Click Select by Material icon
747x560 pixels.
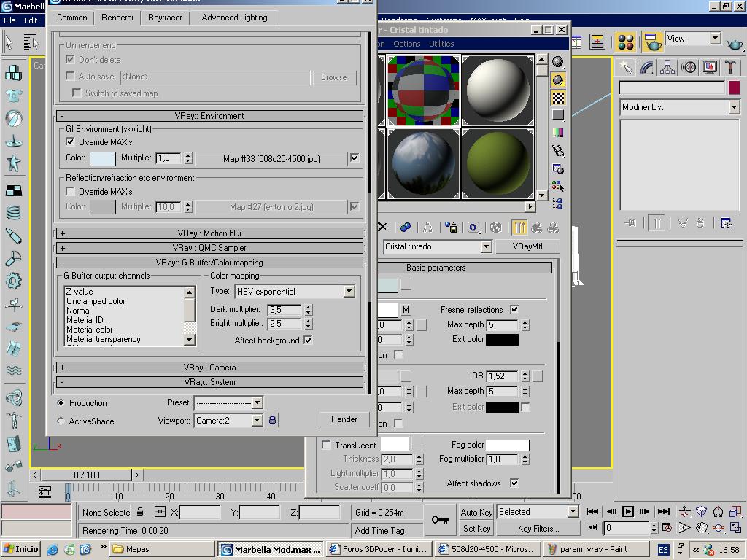coord(558,186)
